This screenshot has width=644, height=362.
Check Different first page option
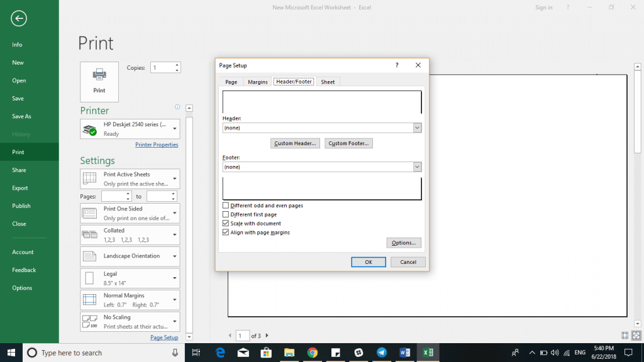[225, 214]
